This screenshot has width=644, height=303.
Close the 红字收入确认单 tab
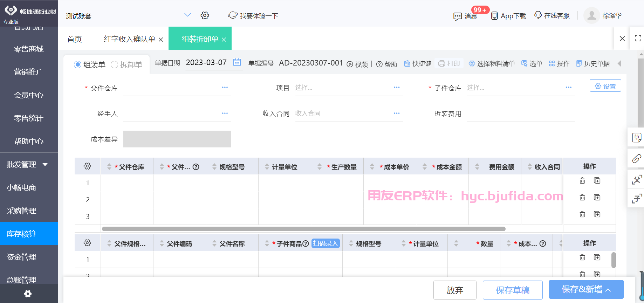161,40
